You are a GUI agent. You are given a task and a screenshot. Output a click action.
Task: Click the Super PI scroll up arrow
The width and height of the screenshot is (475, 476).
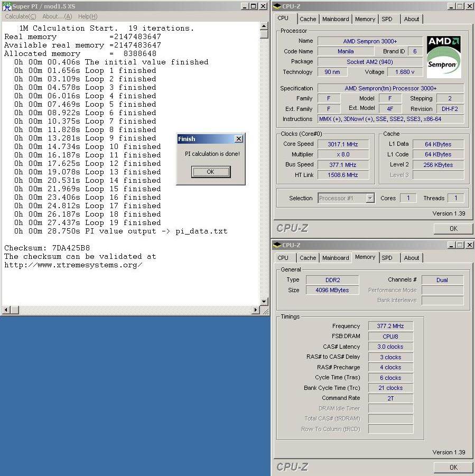(264, 26)
